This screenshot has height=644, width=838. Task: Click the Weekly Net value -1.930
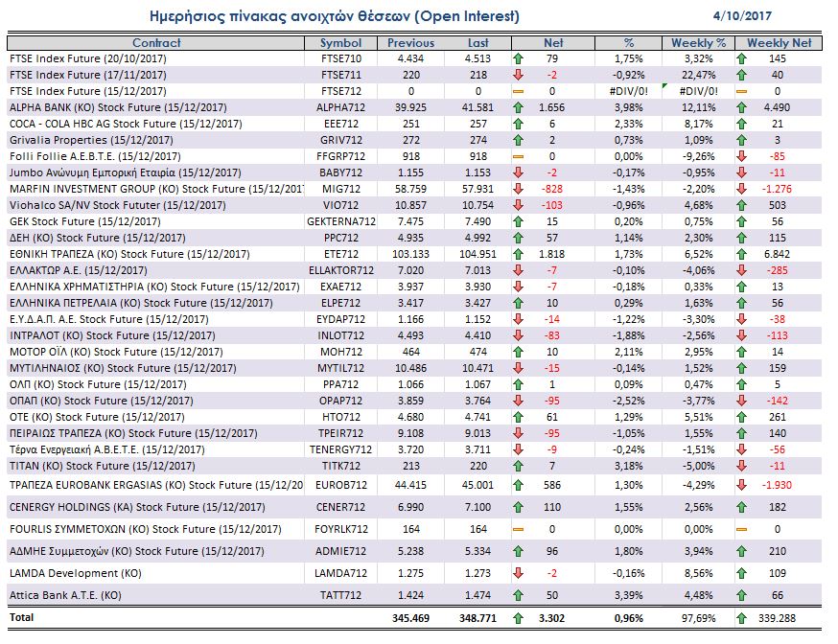click(777, 485)
